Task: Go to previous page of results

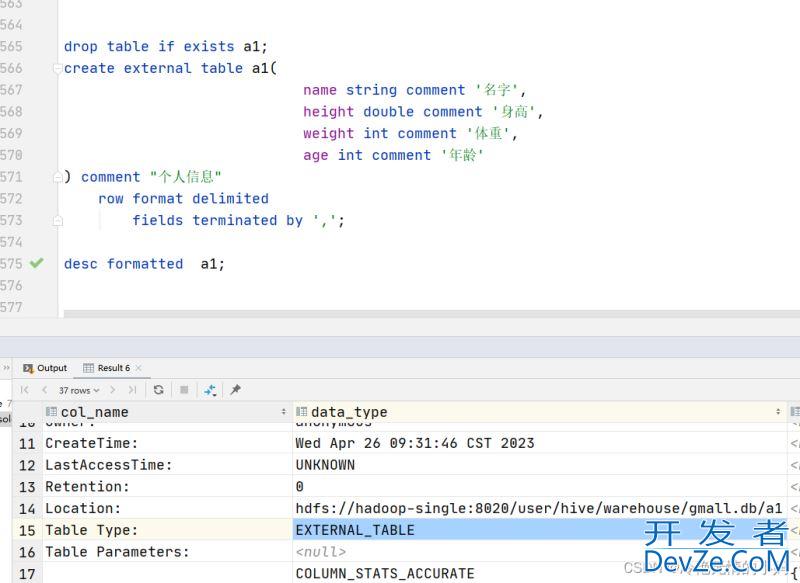Action: pyautogui.click(x=44, y=390)
